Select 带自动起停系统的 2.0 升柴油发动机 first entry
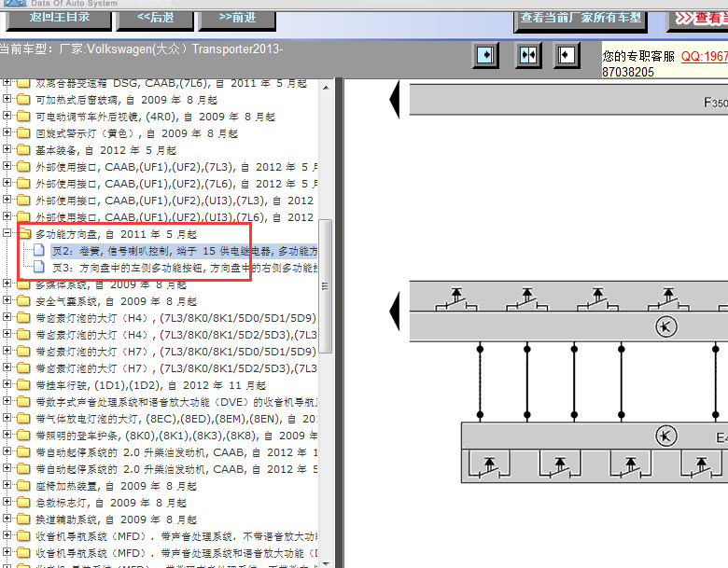This screenshot has width=728, height=568. click(176, 452)
